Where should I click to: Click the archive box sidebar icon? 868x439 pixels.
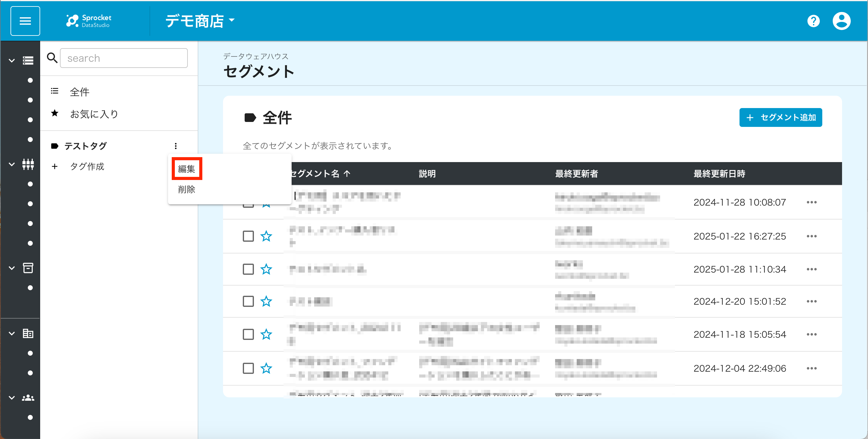(28, 268)
